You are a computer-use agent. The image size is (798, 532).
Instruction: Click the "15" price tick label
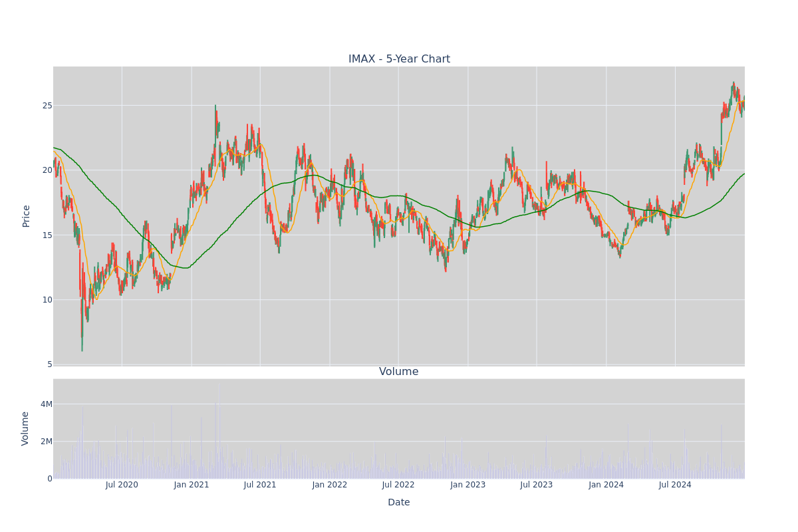pyautogui.click(x=47, y=235)
